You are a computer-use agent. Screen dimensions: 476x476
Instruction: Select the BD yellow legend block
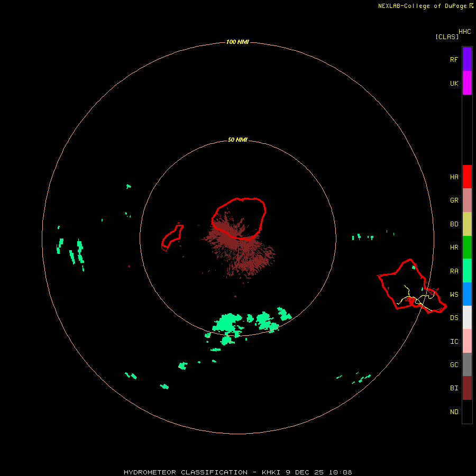pos(467,224)
